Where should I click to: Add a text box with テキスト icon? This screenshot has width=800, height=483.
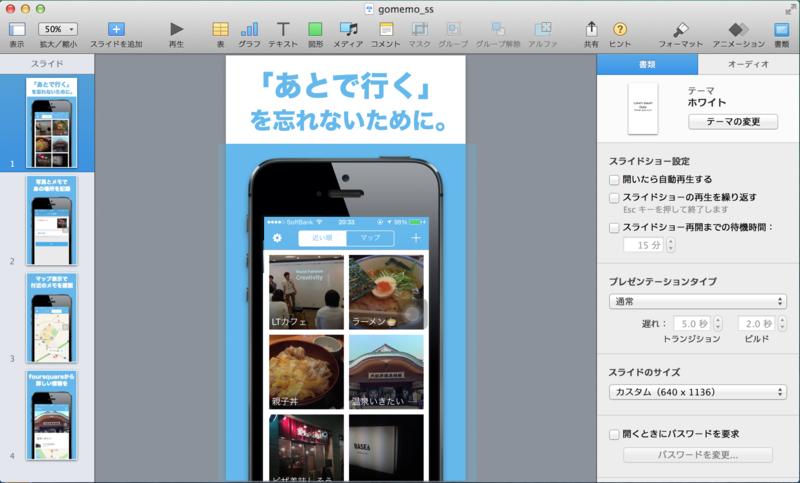[283, 30]
